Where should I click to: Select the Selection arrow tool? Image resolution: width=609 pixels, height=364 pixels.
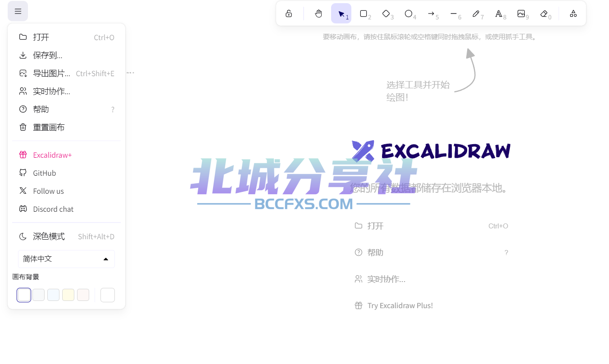pos(341,14)
